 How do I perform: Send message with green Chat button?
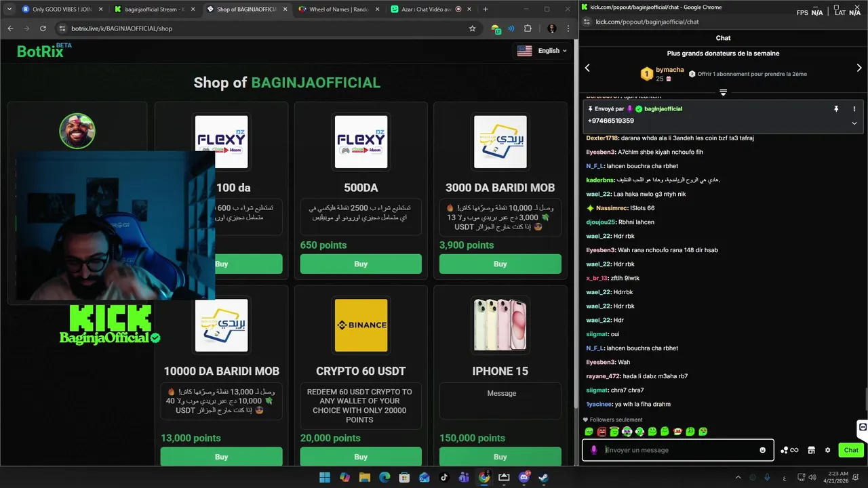[x=851, y=450]
